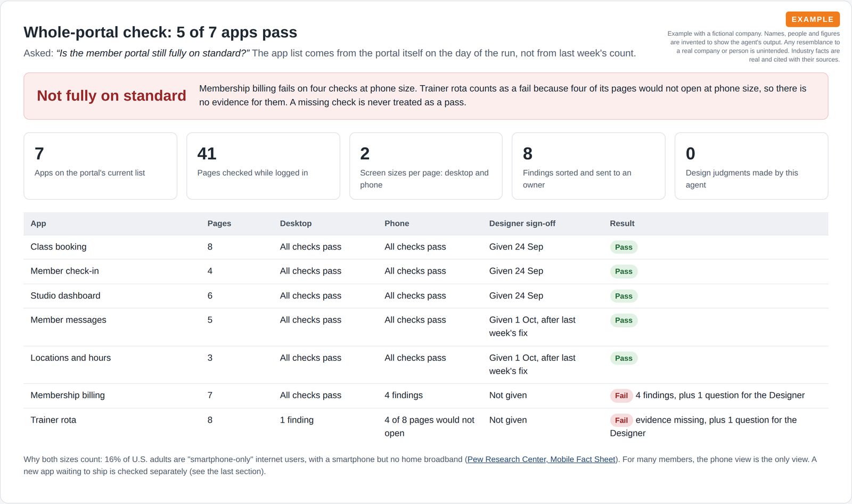The image size is (852, 504).
Task: Click the Member messages Pass badge
Action: pyautogui.click(x=624, y=320)
